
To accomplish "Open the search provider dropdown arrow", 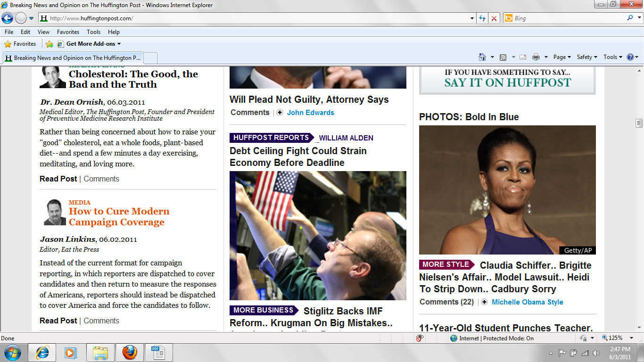I will (638, 18).
